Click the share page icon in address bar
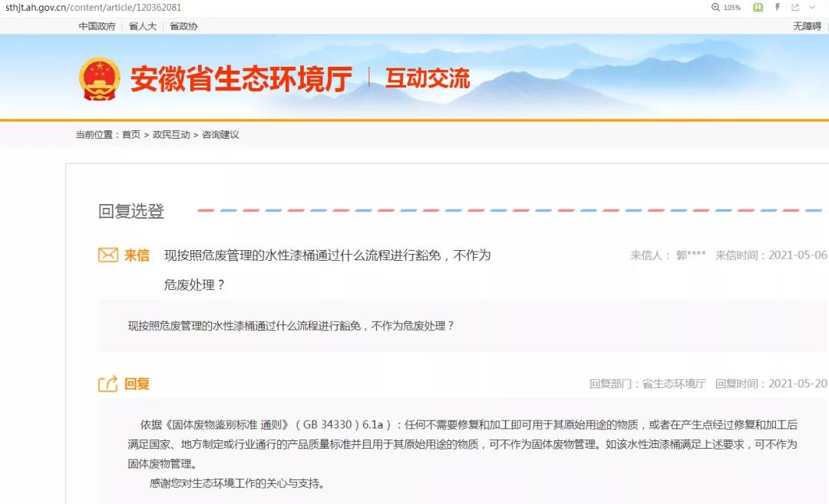Image resolution: width=829 pixels, height=504 pixels. [795, 8]
